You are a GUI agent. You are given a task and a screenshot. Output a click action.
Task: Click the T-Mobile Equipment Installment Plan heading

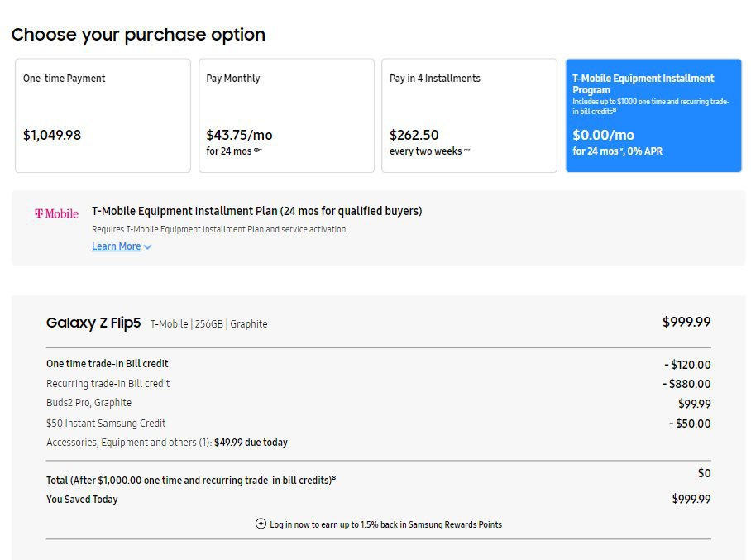(256, 211)
